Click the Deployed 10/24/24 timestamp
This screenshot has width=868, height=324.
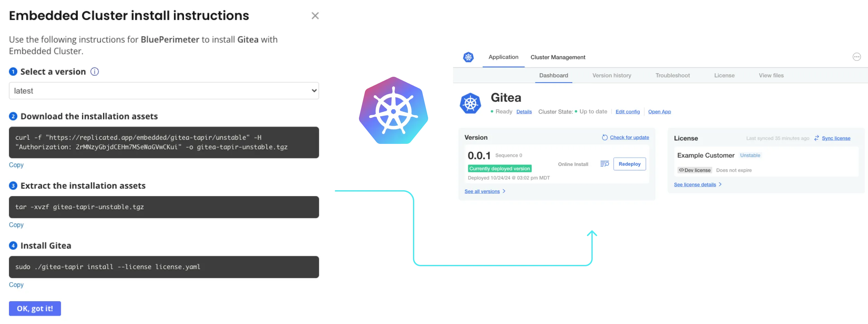point(509,178)
